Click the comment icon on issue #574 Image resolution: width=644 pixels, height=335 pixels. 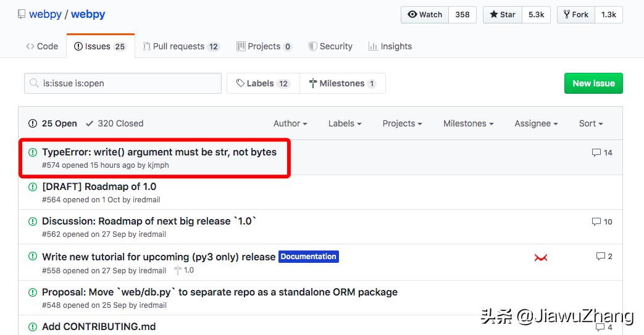coord(596,152)
